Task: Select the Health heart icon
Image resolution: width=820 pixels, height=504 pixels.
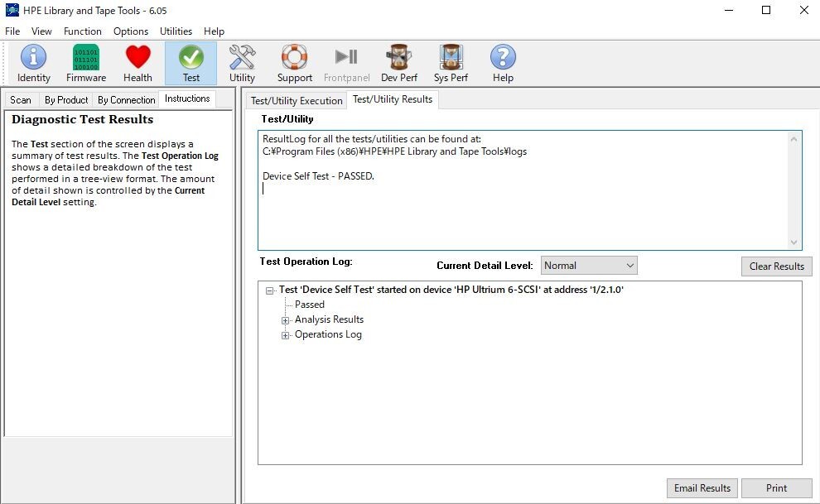Action: point(137,63)
